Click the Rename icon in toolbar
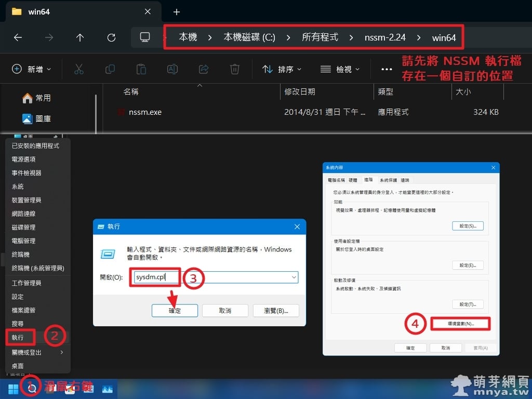Viewport: 532px width, 399px height. [172, 69]
